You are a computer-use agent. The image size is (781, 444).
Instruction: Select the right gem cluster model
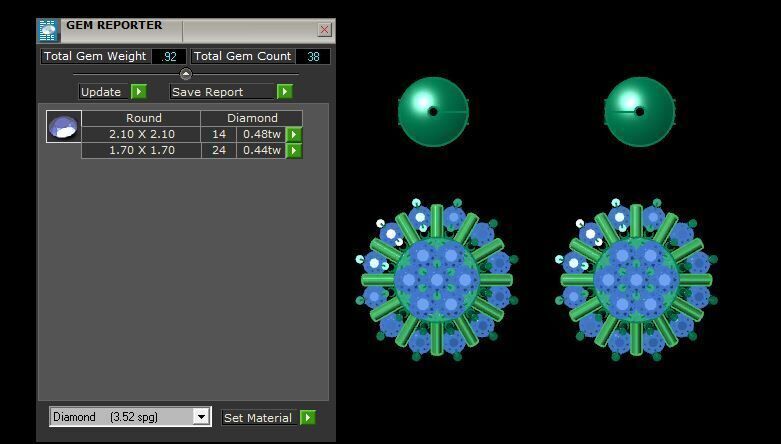tap(636, 280)
